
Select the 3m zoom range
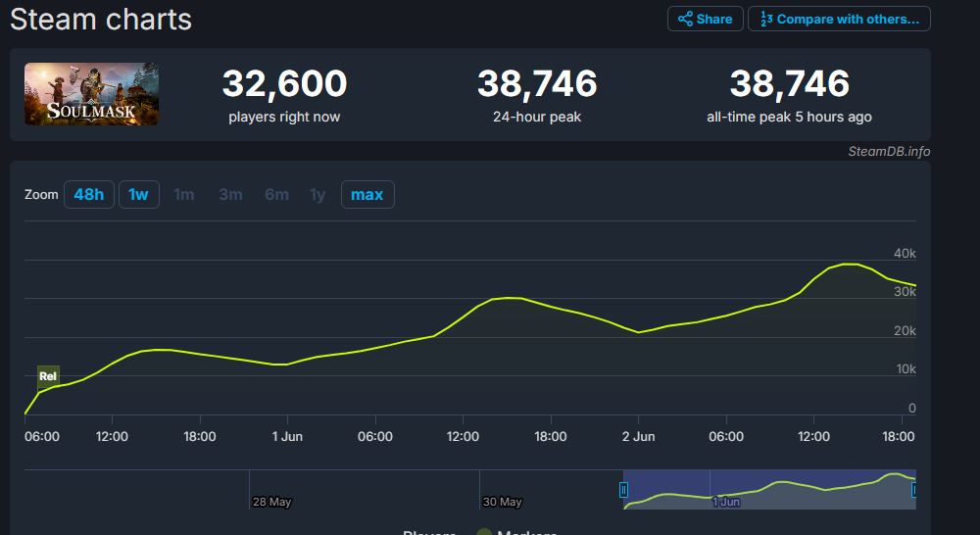click(x=230, y=194)
